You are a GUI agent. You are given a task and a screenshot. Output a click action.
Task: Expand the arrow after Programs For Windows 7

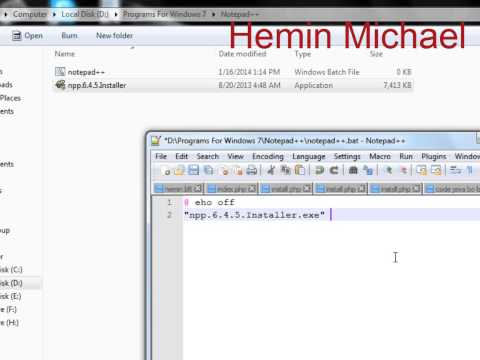[213, 14]
